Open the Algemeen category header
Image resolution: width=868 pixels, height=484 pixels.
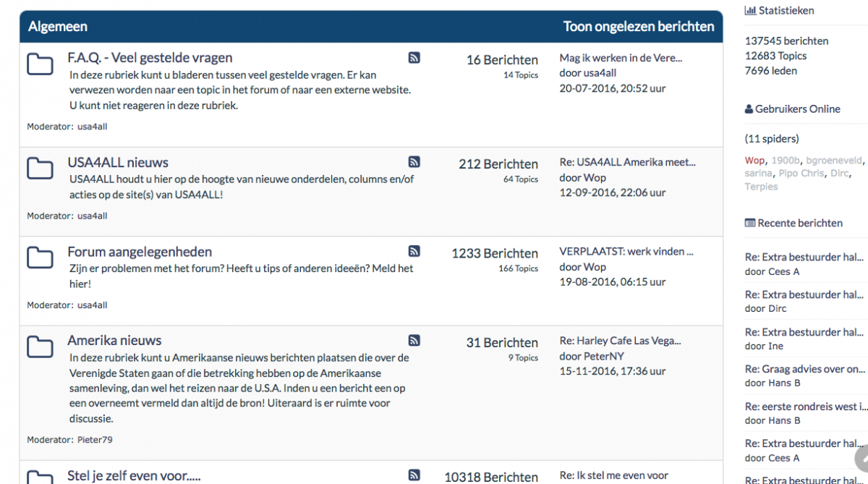(x=58, y=27)
